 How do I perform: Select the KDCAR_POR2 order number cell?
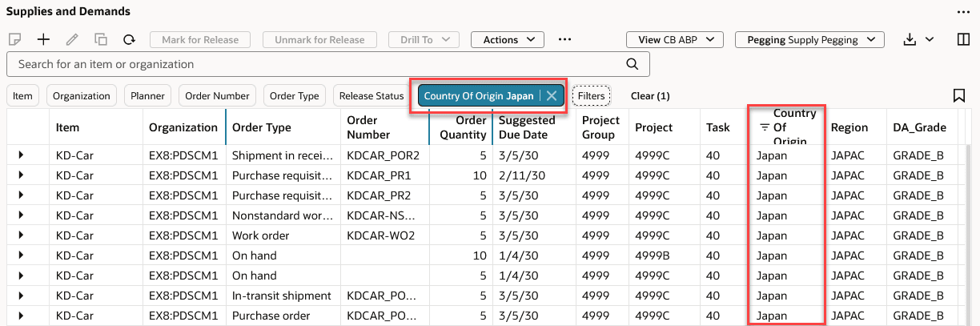point(385,155)
